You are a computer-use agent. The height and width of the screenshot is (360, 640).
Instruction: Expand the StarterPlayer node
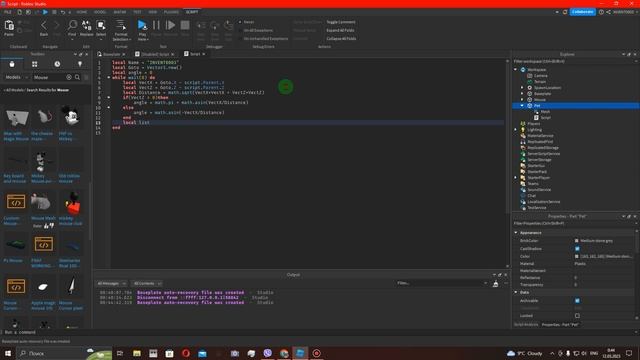coord(516,178)
